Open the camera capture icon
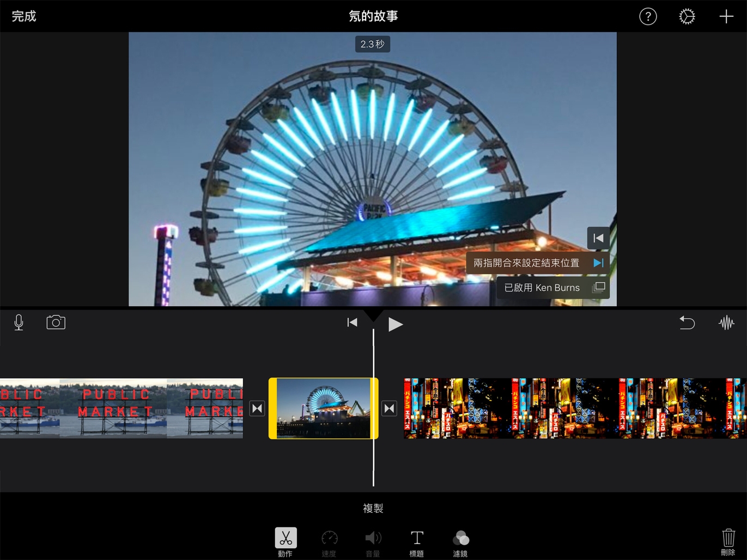747x560 pixels. [56, 322]
